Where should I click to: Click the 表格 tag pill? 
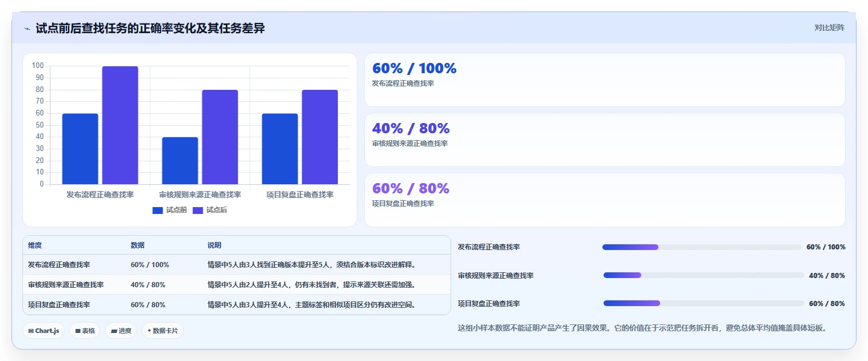(x=85, y=331)
